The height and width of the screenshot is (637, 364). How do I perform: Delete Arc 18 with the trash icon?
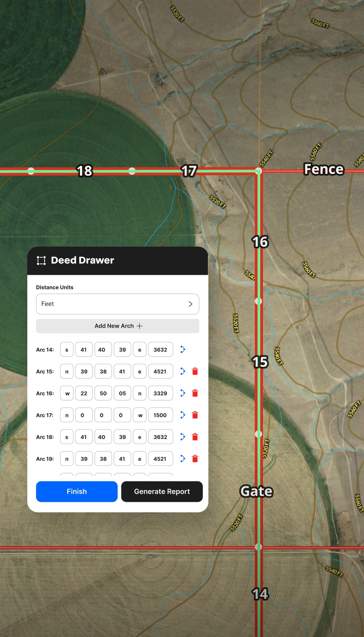[195, 437]
